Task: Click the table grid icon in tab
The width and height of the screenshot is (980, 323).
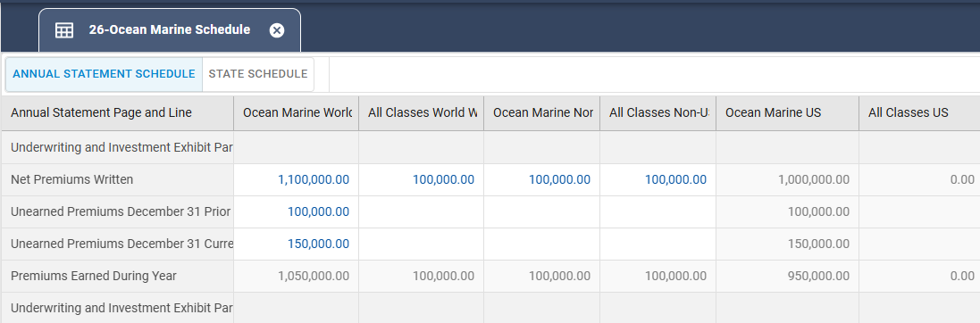Action: click(64, 30)
